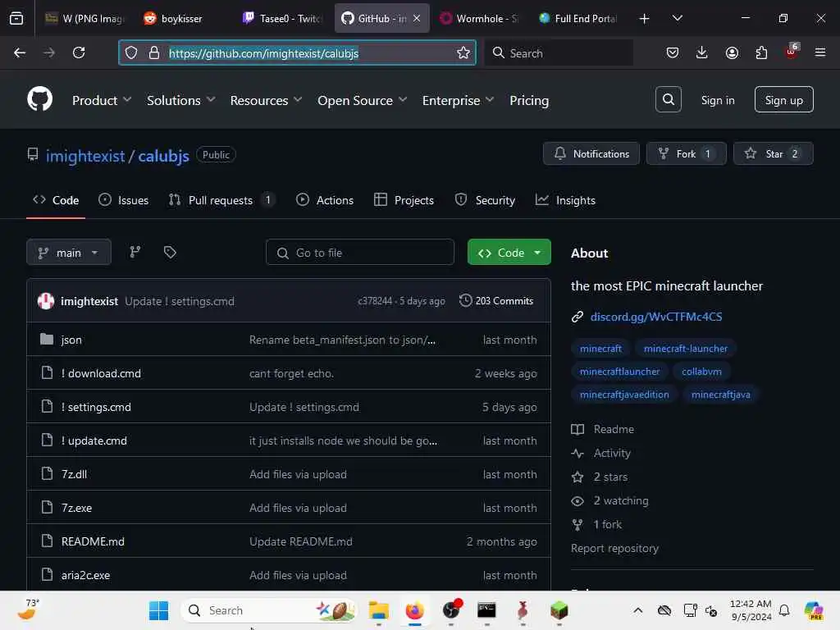
Task: Close the GitHub tab
Action: (x=417, y=18)
